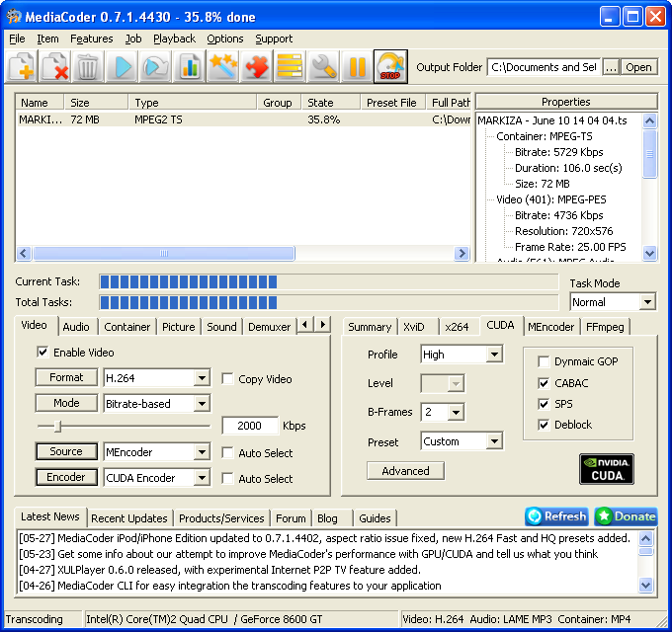672x632 pixels.
Task: Open the bar chart statistics icon
Action: click(x=190, y=67)
